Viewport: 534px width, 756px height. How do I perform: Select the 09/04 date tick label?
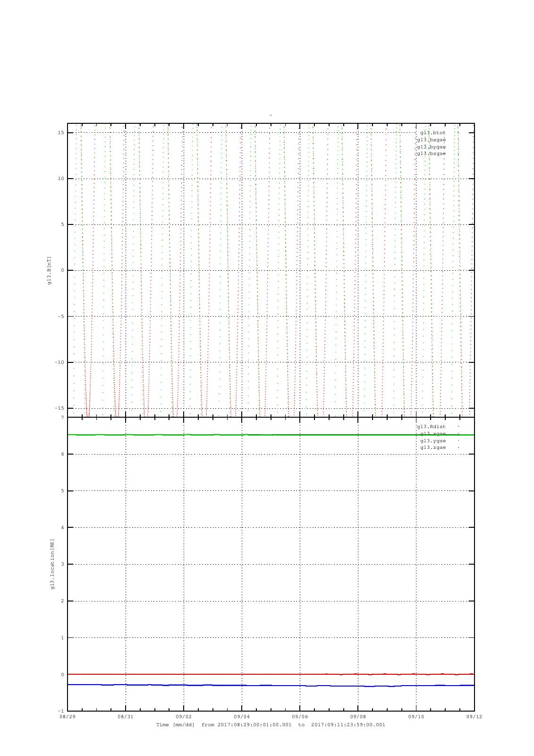tap(242, 717)
